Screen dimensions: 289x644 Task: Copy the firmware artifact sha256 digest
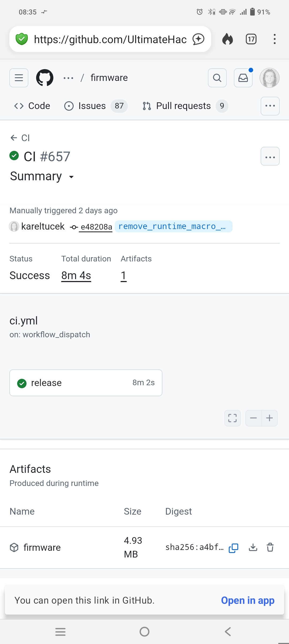click(x=233, y=548)
